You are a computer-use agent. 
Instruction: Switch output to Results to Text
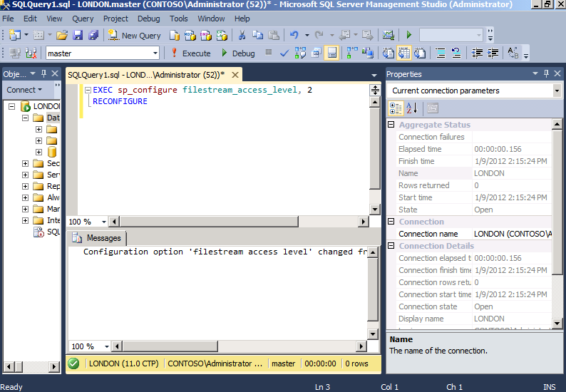pos(389,53)
